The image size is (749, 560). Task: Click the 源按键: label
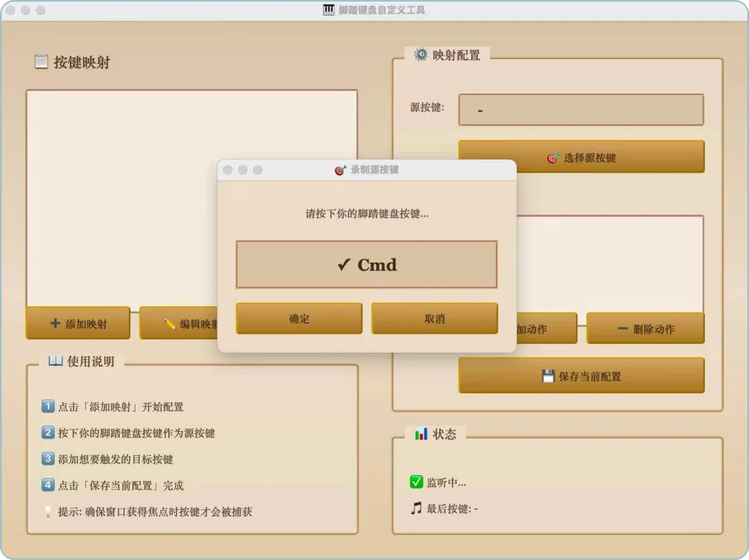427,107
